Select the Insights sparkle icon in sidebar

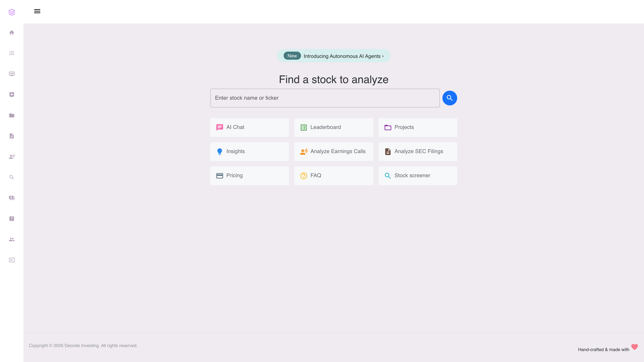tap(11, 95)
